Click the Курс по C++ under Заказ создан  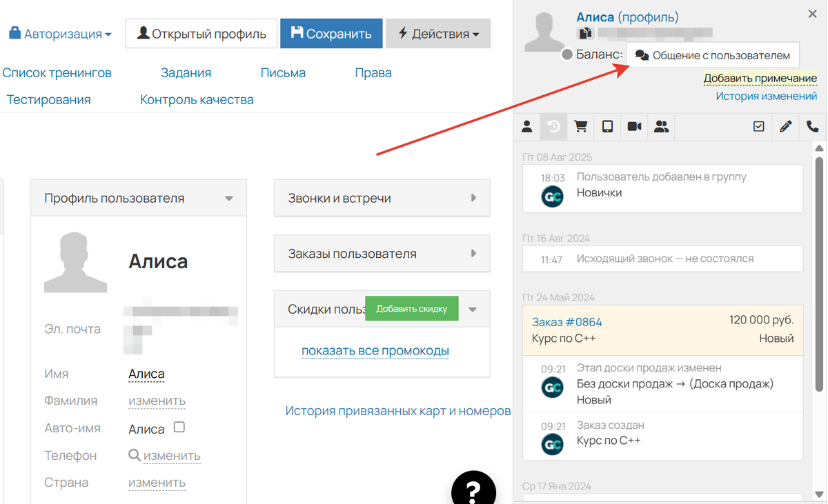[609, 441]
